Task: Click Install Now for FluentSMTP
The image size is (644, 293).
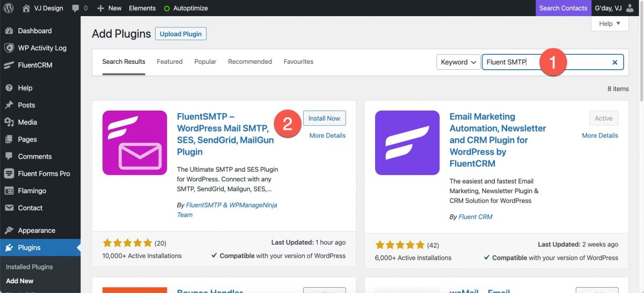Action: 324,118
